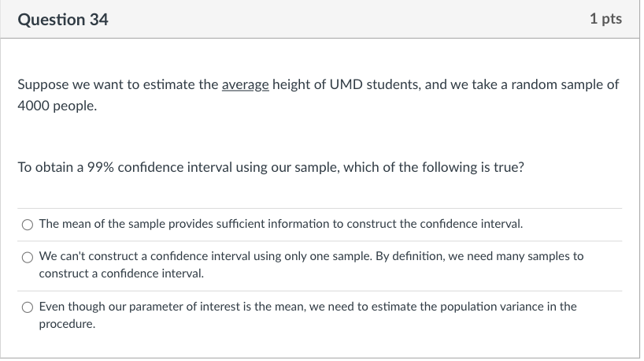The image size is (644, 361).
Task: Click the wrapped line "construct a confidence interval." in option two
Action: click(x=121, y=274)
